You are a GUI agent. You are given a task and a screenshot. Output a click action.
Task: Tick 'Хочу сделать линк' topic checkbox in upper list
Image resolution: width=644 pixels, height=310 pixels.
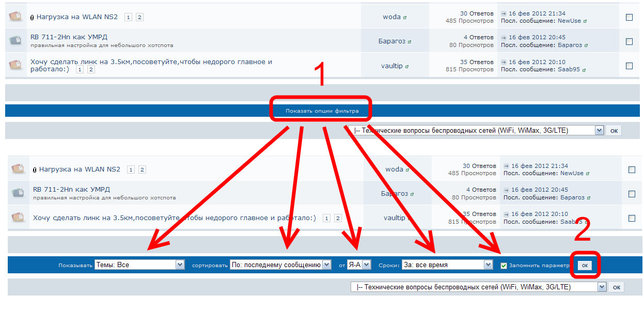click(629, 66)
